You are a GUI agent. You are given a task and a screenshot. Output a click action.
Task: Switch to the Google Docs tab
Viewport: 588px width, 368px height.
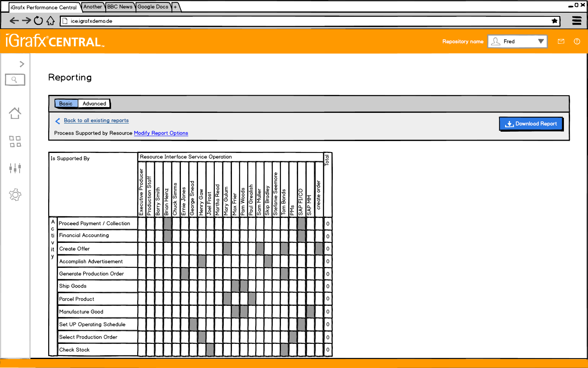coord(153,7)
